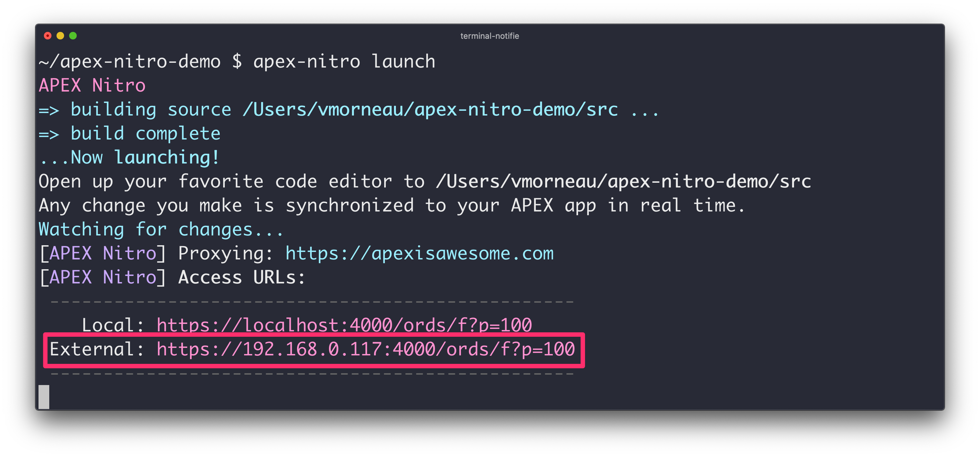Screen dimensions: 980x457
Task: Click the 'building source' path output line
Action: 348,110
